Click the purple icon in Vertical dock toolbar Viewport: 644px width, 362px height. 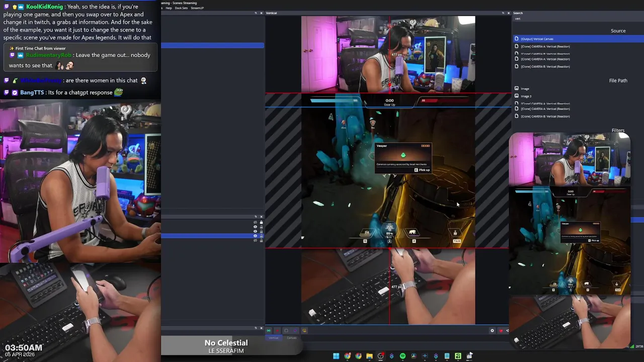[295, 330]
